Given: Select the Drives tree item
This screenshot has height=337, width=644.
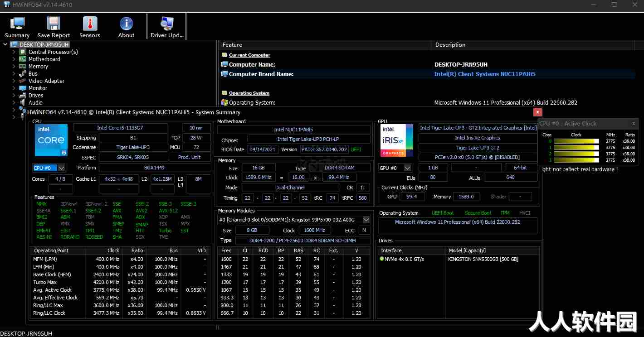Looking at the screenshot, I should (36, 96).
